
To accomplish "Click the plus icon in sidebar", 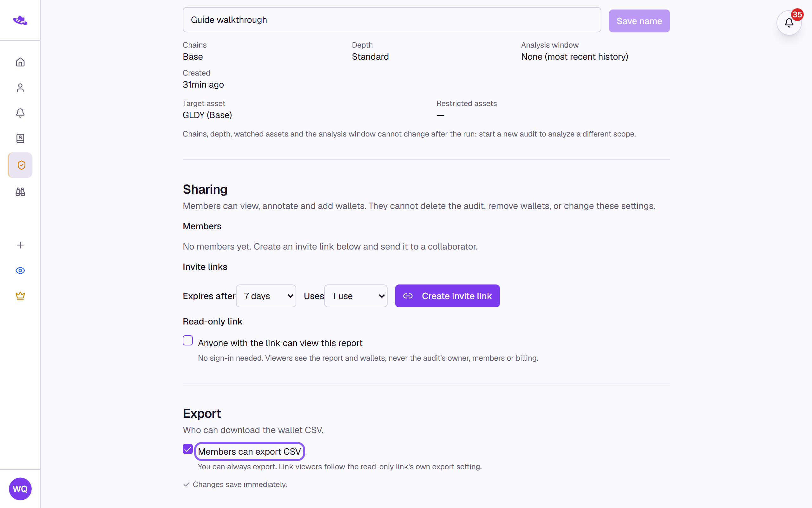I will pyautogui.click(x=20, y=245).
